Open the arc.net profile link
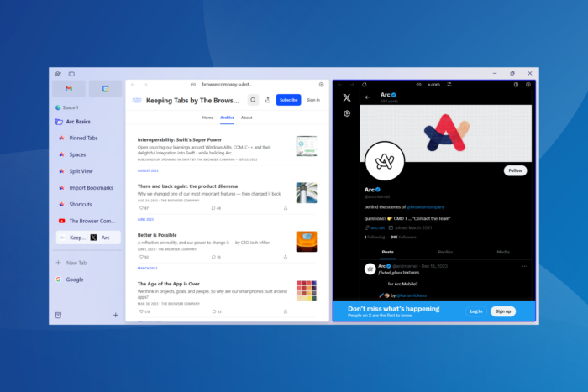This screenshot has width=588, height=392. [x=378, y=227]
